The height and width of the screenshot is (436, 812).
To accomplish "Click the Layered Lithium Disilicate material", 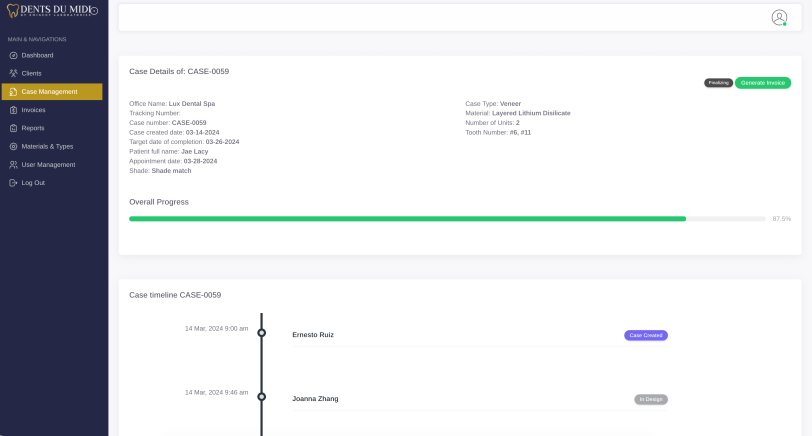I will (531, 113).
